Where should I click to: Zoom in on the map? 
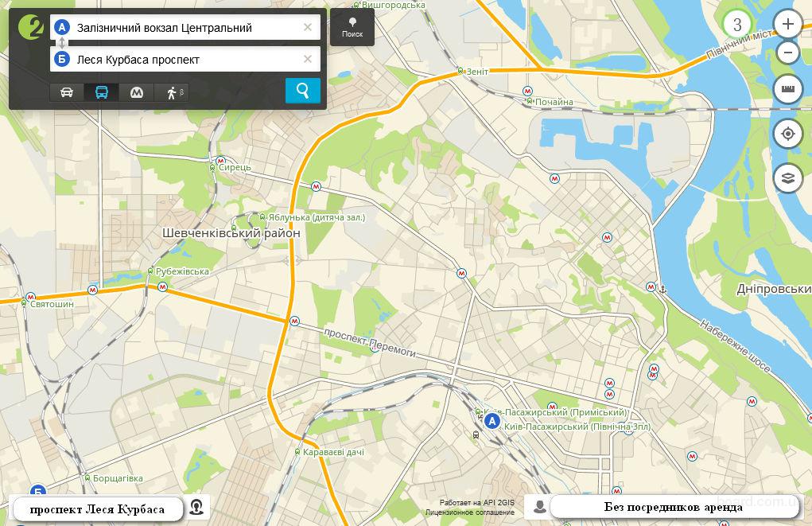click(787, 24)
